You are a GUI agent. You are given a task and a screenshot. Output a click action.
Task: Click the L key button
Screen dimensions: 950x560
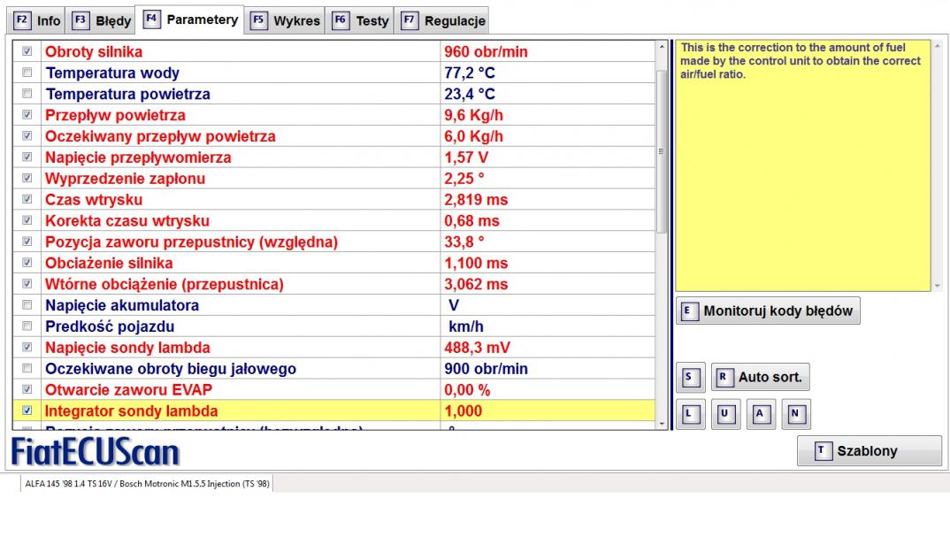coord(690,415)
